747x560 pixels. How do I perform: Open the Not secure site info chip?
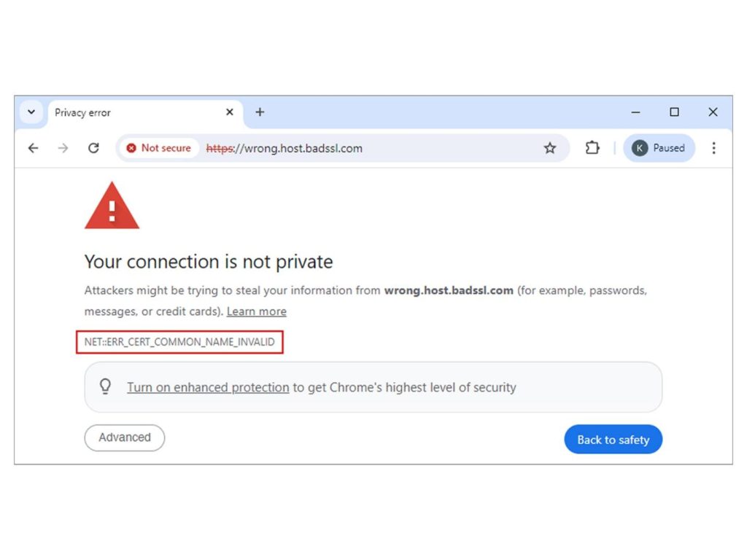158,148
